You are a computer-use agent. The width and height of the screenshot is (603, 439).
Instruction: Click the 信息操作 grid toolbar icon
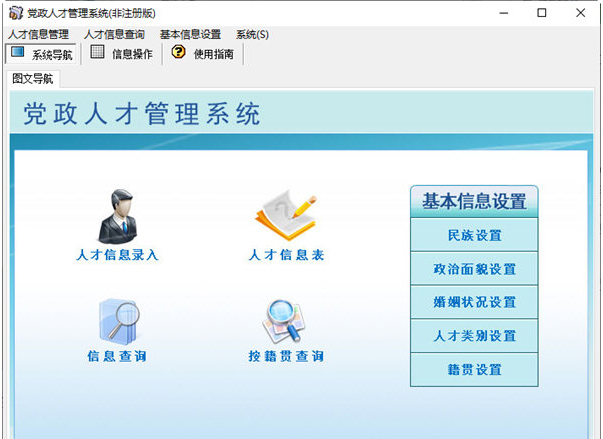97,52
